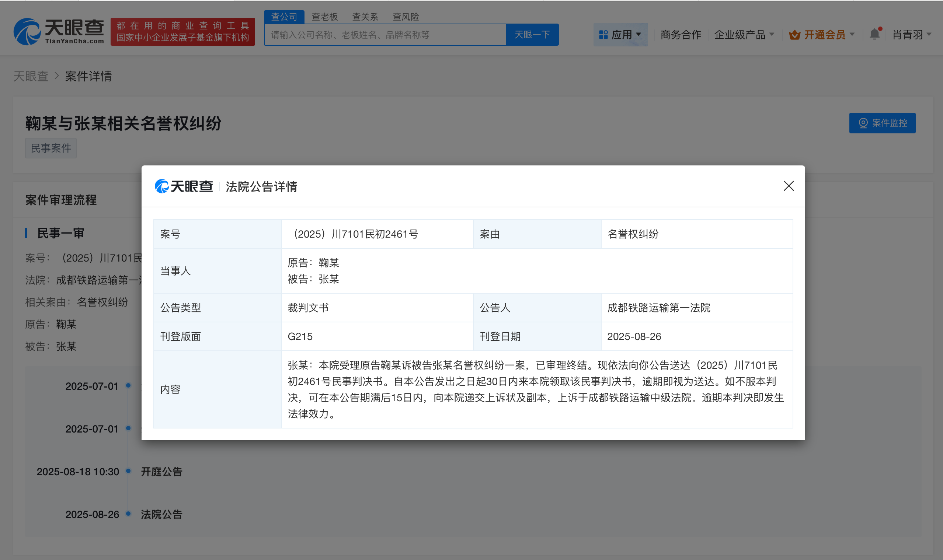Viewport: 943px width, 560px height.
Task: Open the 法院公告 timeline entry
Action: pos(161,514)
